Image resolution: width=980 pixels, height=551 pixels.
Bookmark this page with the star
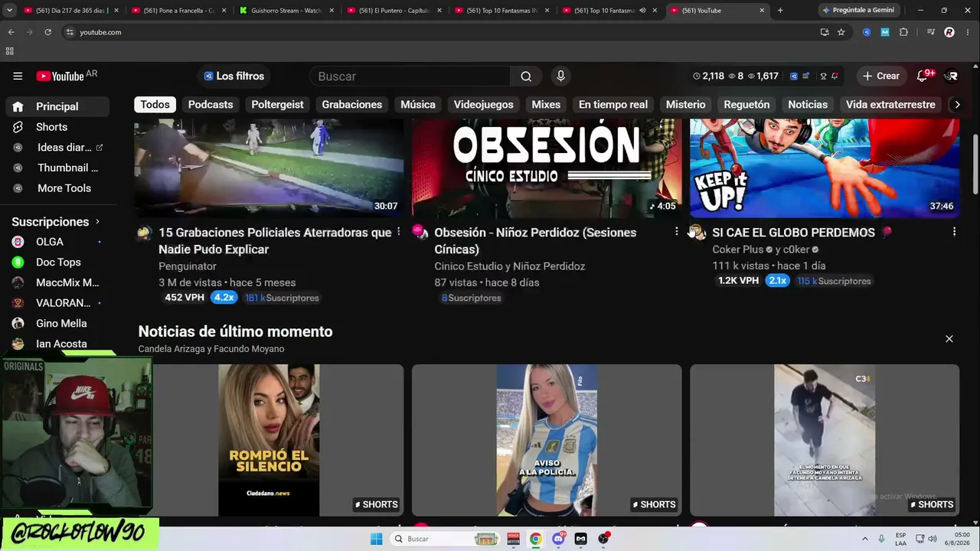click(x=841, y=32)
